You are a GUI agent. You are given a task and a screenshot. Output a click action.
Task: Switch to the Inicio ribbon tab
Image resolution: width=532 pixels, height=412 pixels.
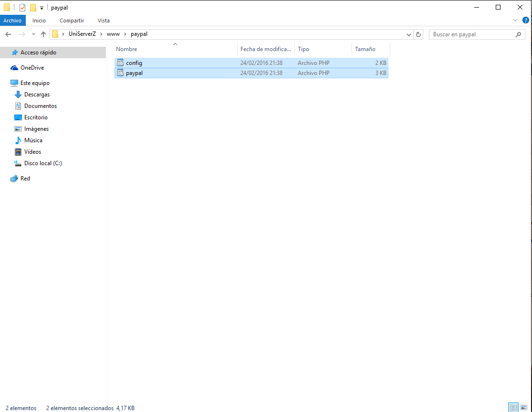click(x=39, y=21)
